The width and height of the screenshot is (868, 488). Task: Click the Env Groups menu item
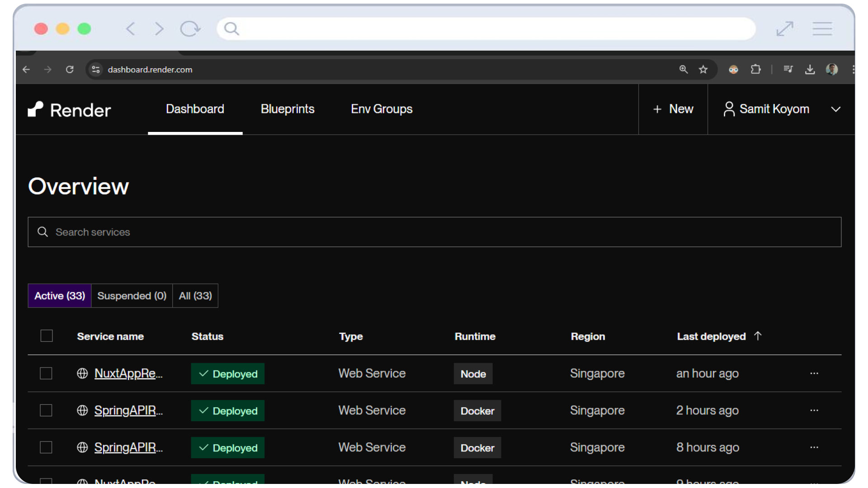(382, 109)
